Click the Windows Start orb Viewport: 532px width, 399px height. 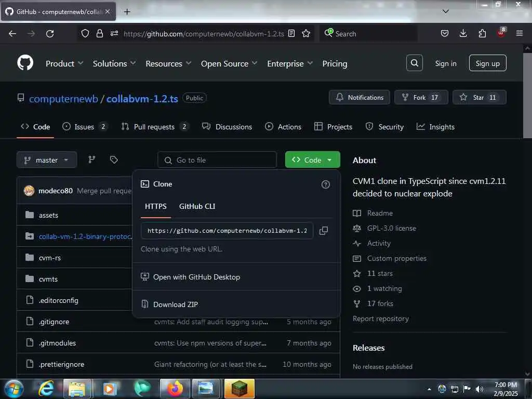(x=14, y=389)
